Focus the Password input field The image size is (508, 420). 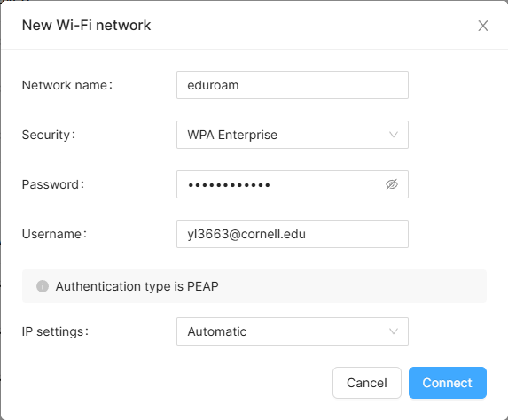[293, 184]
